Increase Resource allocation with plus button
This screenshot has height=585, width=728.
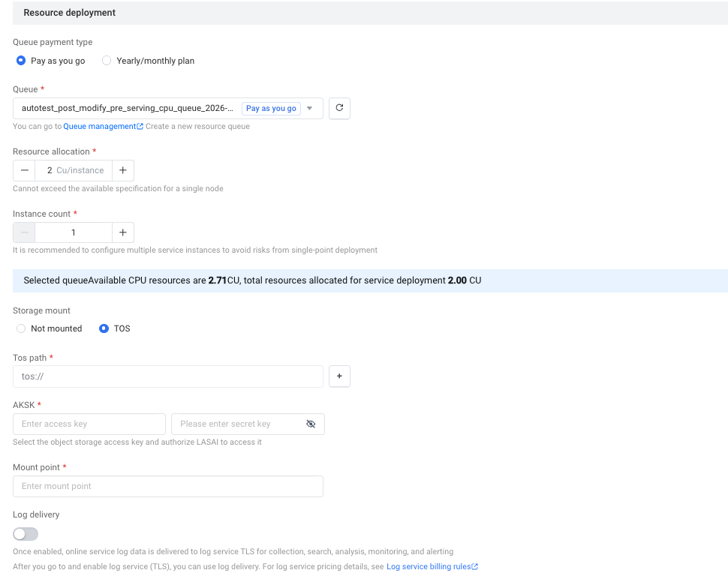[x=123, y=170]
